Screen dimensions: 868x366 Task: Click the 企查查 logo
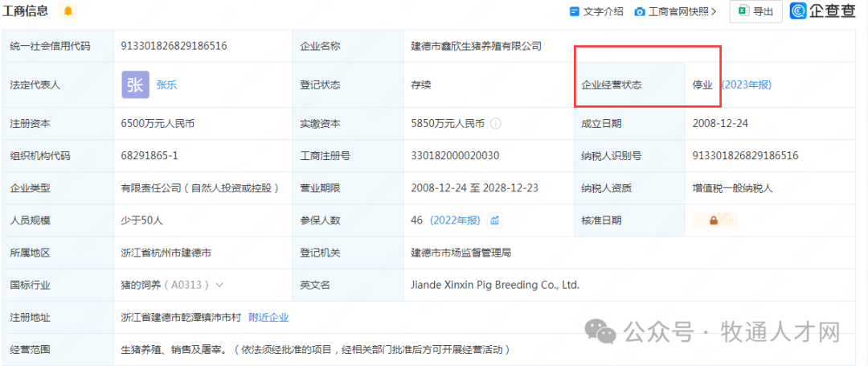(x=822, y=11)
